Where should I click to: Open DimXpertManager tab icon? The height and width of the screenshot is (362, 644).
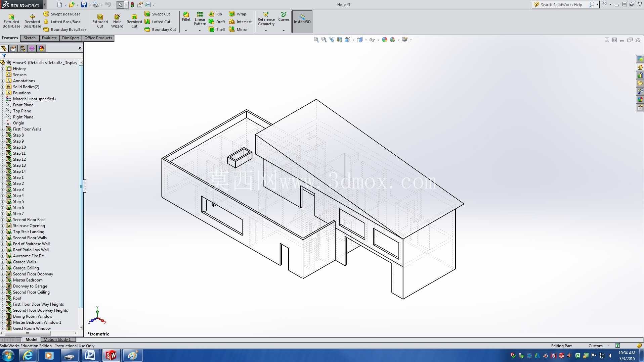click(32, 48)
